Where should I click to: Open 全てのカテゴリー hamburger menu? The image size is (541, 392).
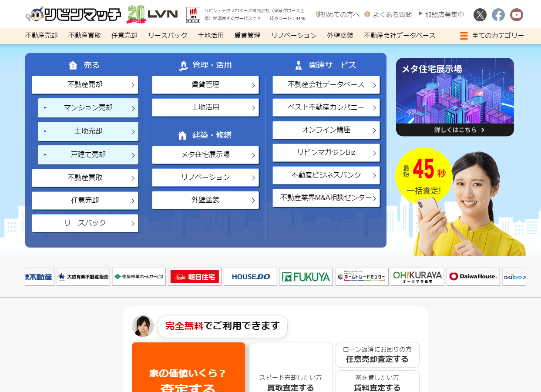[x=492, y=36]
